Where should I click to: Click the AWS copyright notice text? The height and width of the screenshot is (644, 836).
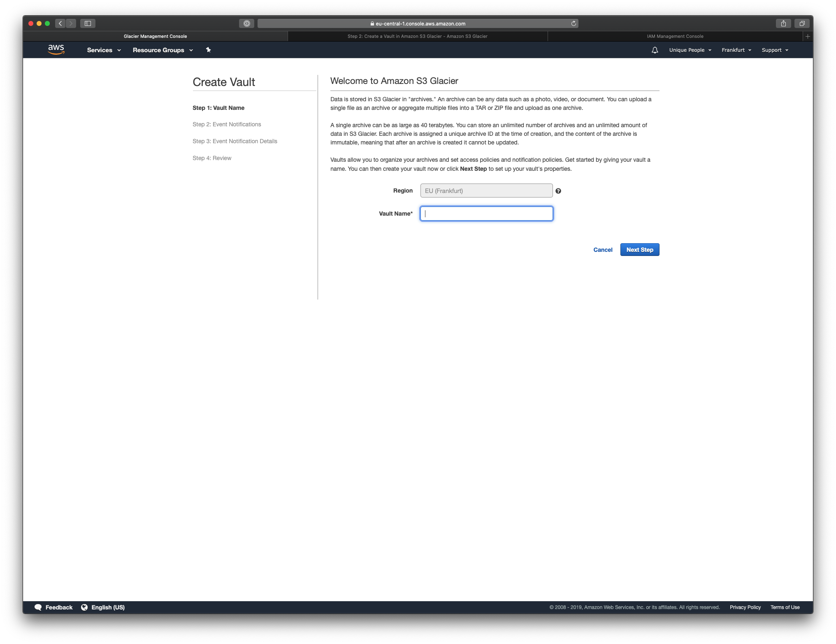click(x=634, y=607)
